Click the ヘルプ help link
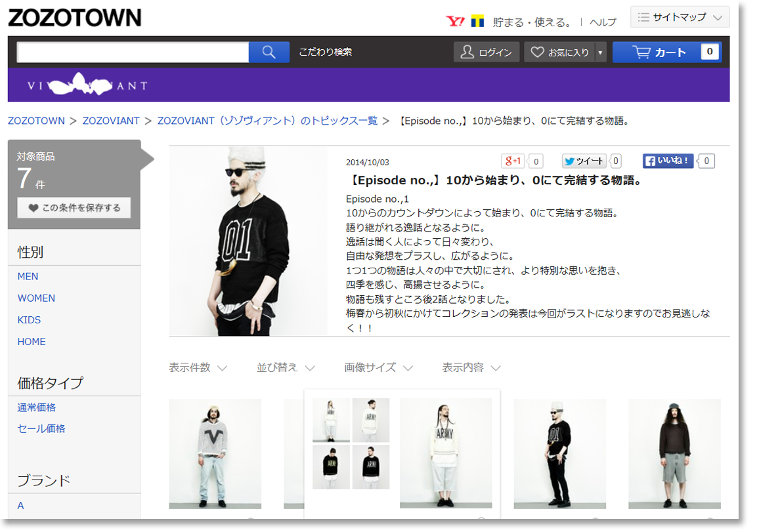This screenshot has width=757, height=532. coord(603,22)
